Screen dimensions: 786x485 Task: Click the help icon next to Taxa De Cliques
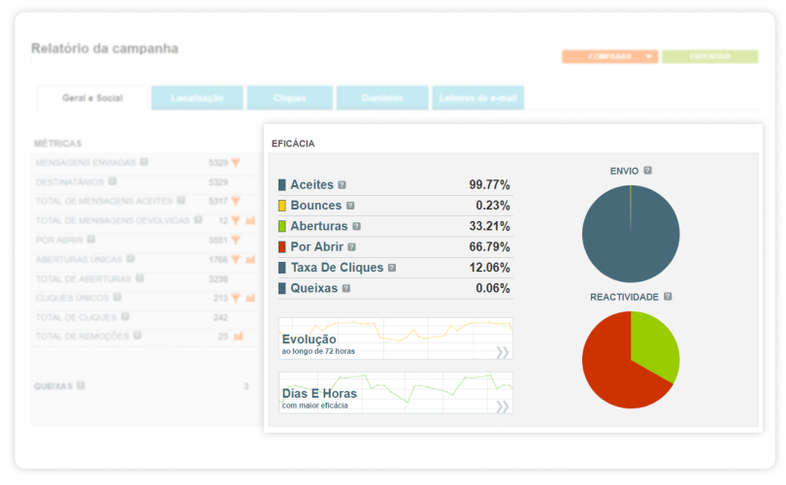tap(392, 268)
